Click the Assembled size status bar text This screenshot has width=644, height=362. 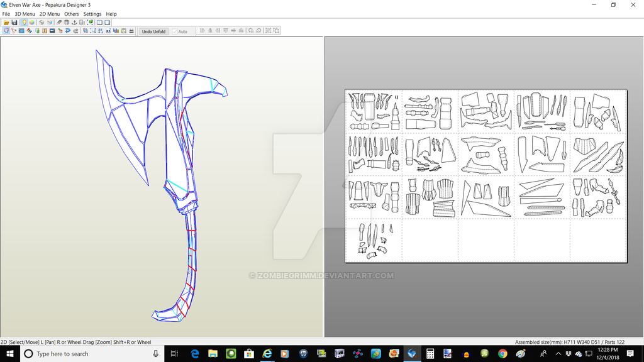point(570,342)
